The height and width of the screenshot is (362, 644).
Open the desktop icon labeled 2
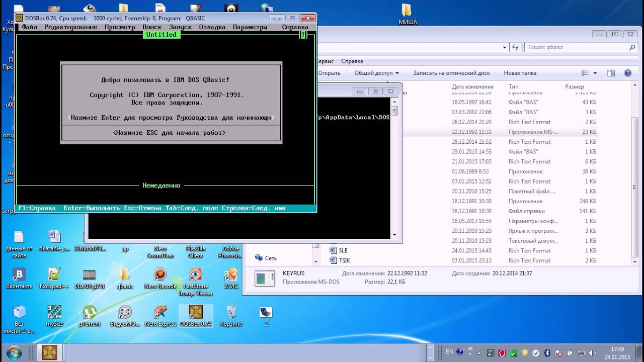(266, 316)
